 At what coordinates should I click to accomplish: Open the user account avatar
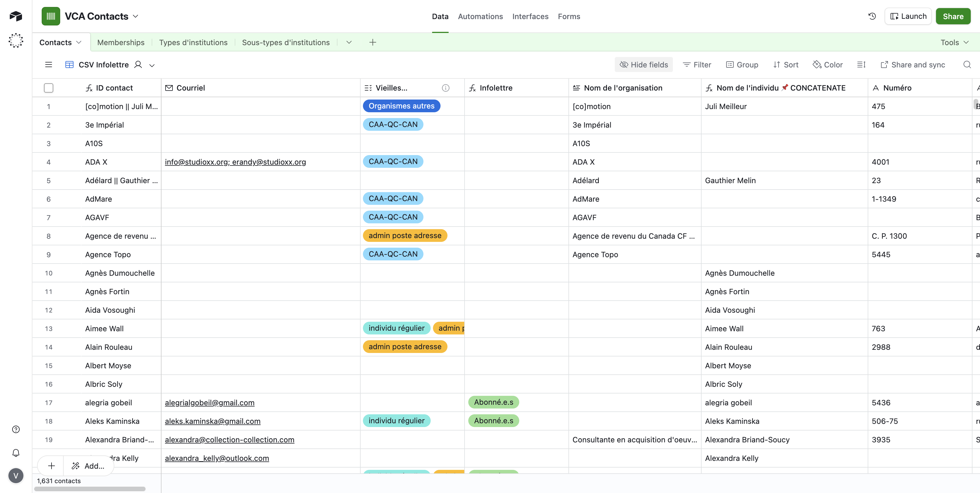16,476
